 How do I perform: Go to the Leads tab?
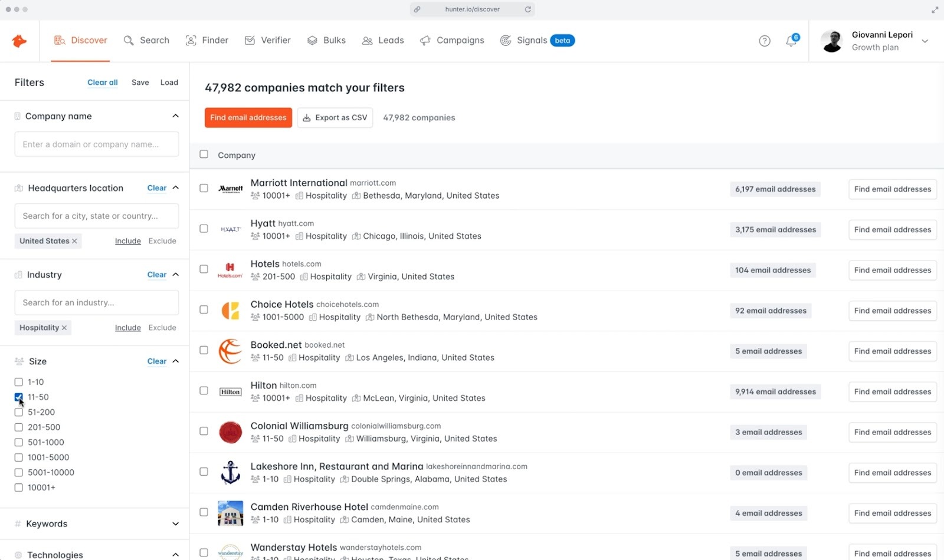click(383, 41)
